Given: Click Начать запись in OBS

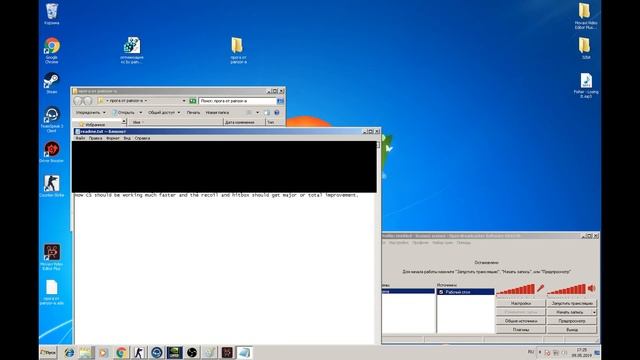Looking at the screenshot, I should 569,312.
